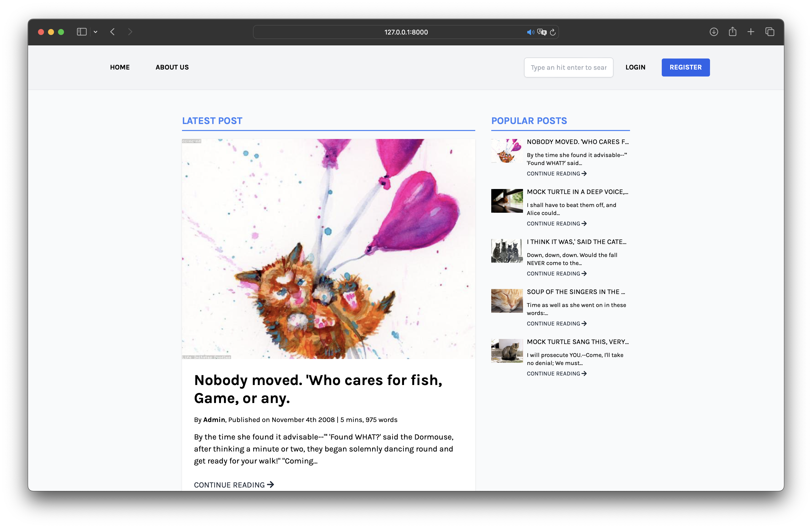Open the sidebar options dropdown chevron

click(95, 32)
